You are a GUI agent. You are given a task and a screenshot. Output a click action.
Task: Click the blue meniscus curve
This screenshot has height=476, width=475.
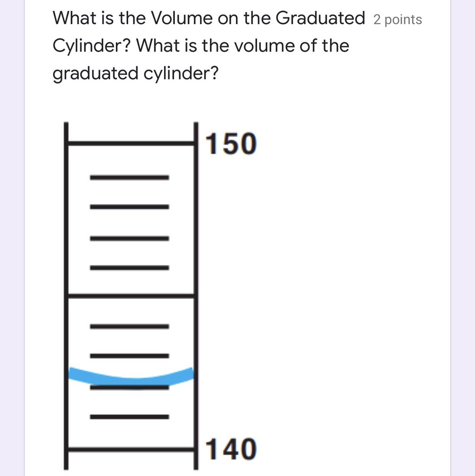(130, 379)
